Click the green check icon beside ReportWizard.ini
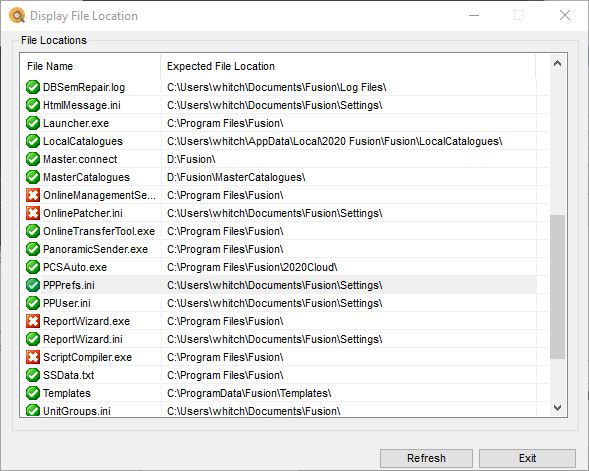Image resolution: width=589 pixels, height=471 pixels. [x=33, y=340]
